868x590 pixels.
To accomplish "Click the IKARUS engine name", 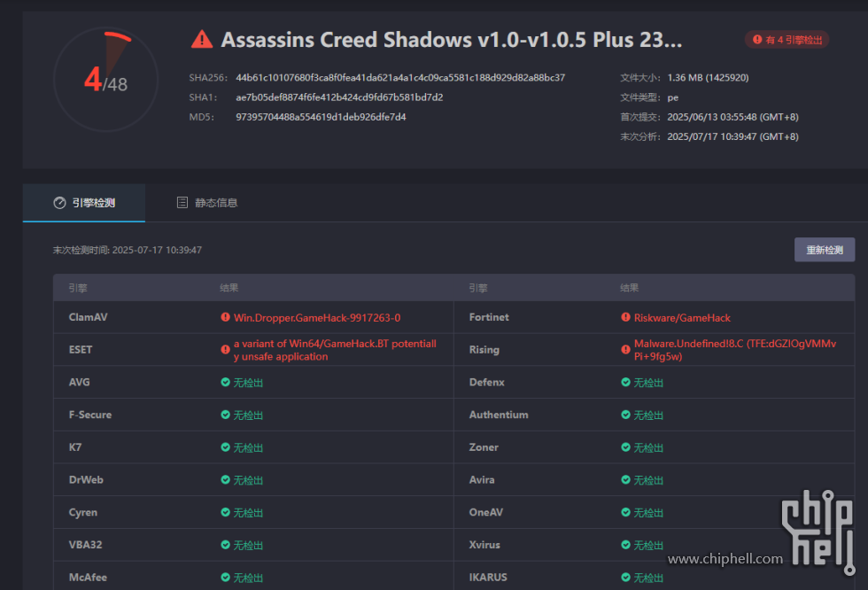I will [488, 578].
